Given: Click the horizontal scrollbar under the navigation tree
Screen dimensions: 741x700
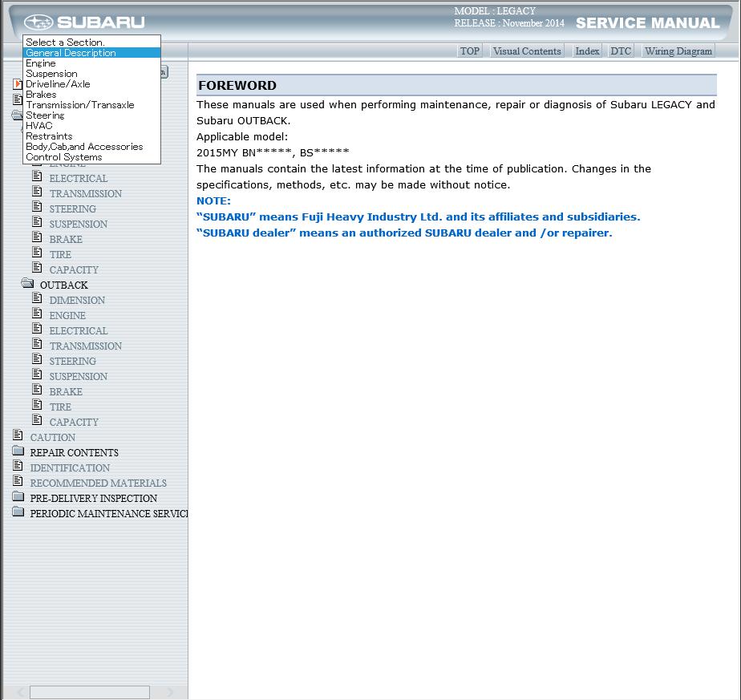Looking at the screenshot, I should pyautogui.click(x=90, y=693).
